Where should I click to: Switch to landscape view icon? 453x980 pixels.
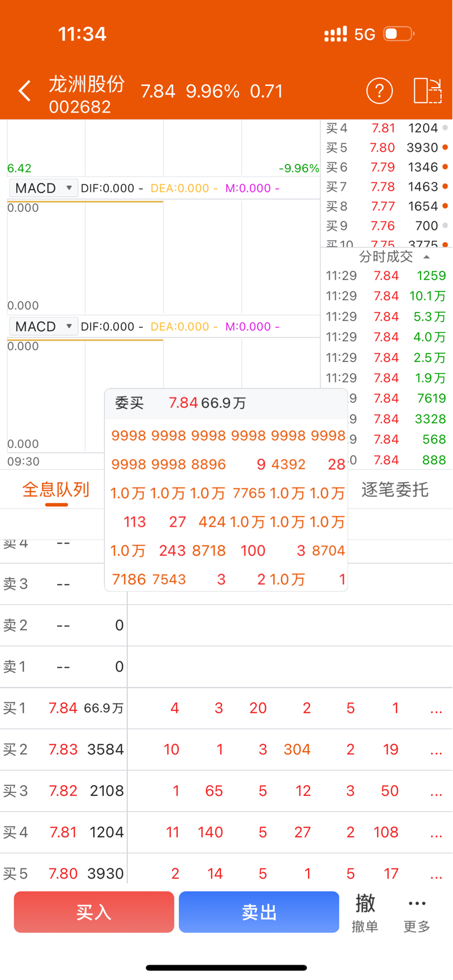tap(428, 91)
